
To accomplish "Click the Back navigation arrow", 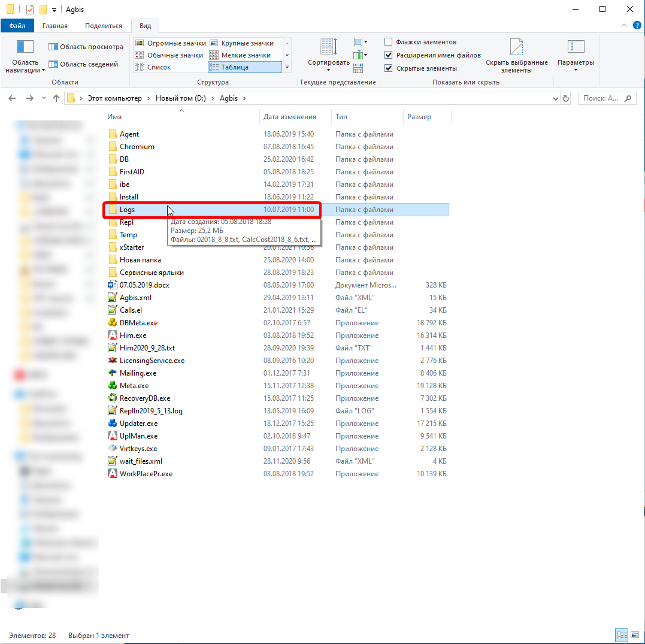I will click(12, 98).
